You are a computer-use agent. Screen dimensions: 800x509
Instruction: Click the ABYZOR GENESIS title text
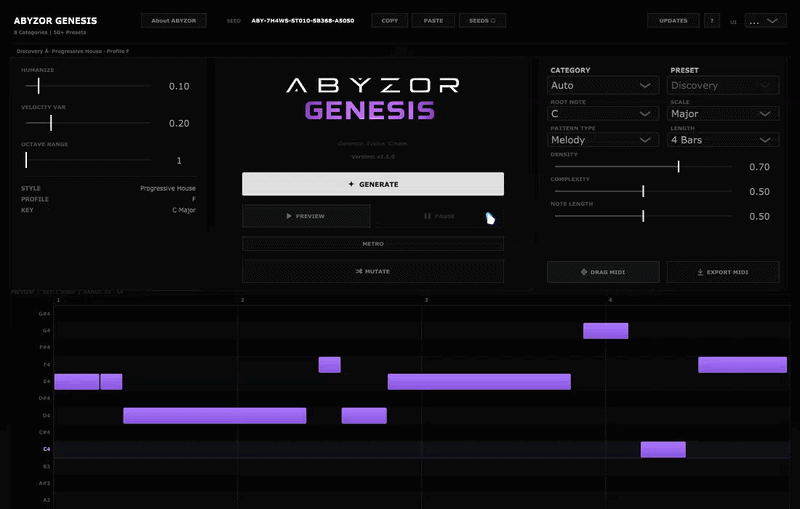point(56,21)
